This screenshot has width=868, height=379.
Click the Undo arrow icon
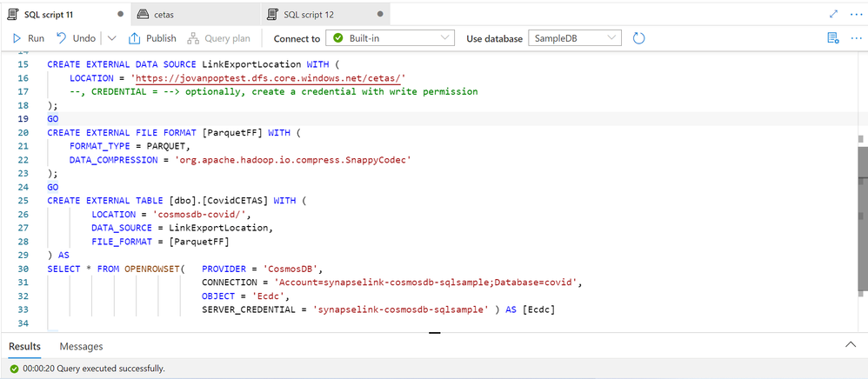coord(62,38)
